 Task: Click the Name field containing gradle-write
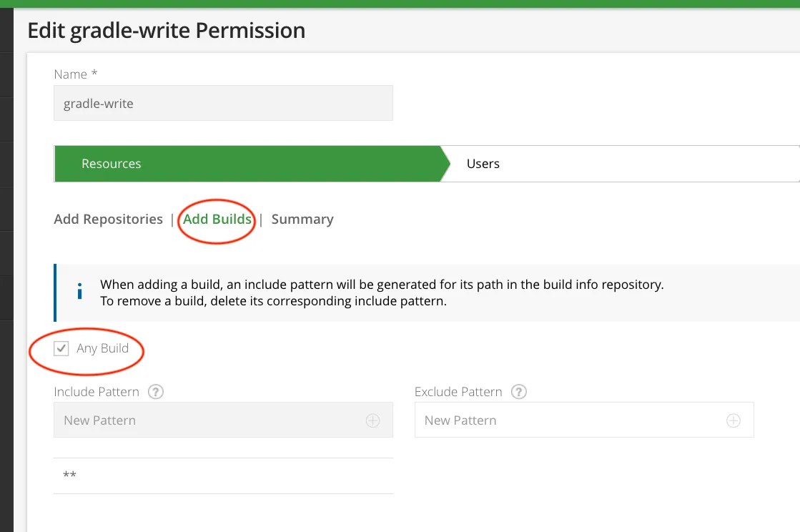[x=223, y=104]
